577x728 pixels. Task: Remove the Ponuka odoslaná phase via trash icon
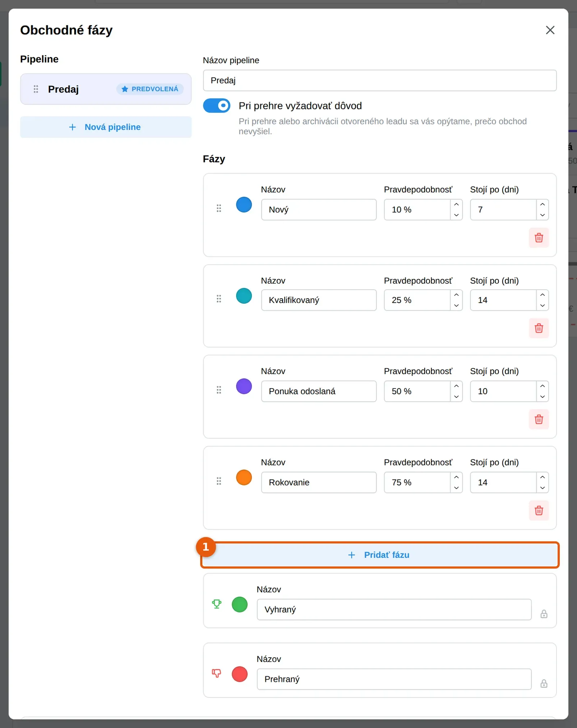pyautogui.click(x=539, y=419)
